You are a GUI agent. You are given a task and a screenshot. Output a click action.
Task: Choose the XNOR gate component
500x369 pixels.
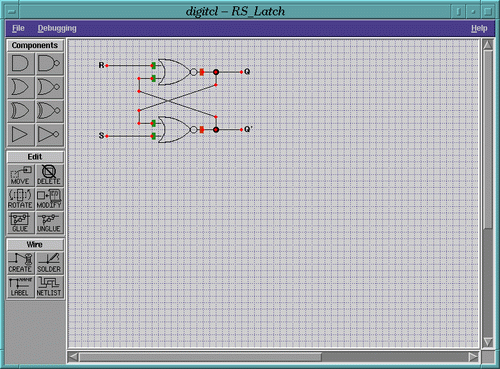(49, 111)
